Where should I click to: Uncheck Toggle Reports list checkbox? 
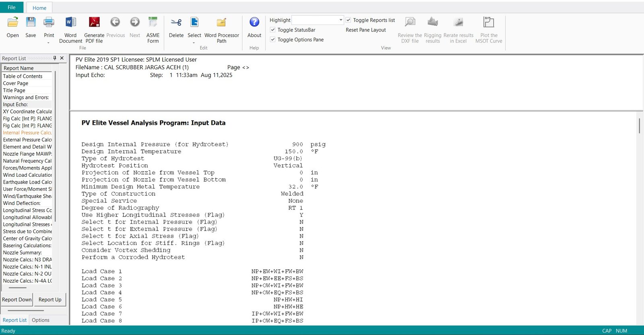[x=349, y=20]
